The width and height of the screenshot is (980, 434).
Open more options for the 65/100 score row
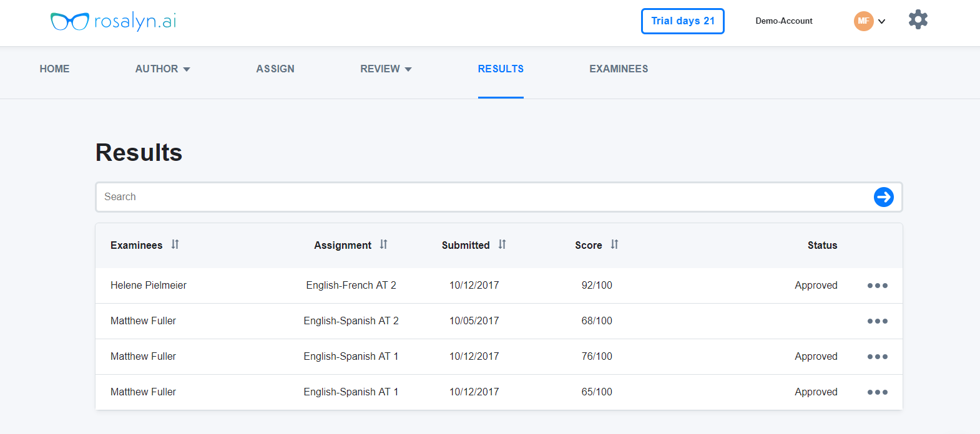point(877,392)
